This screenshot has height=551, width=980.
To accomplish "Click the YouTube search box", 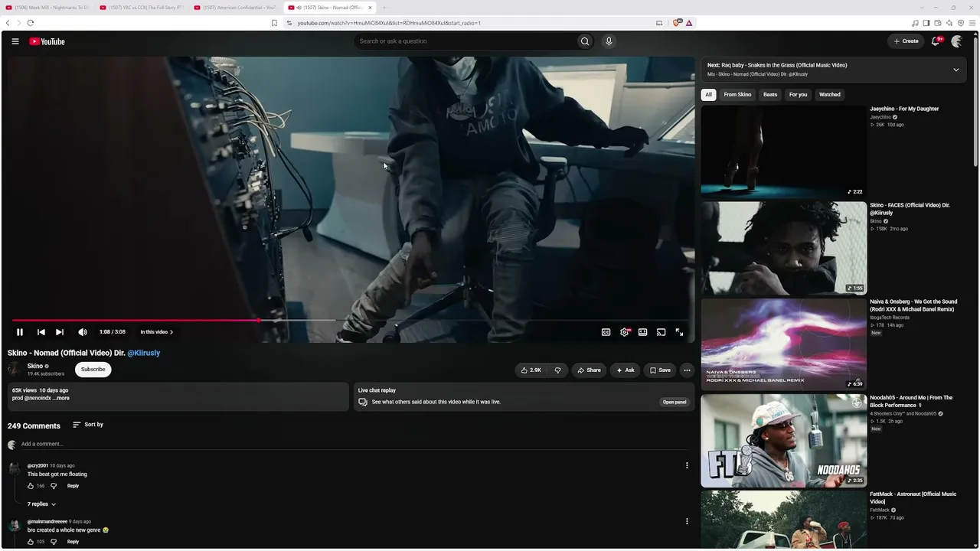I will coord(465,41).
